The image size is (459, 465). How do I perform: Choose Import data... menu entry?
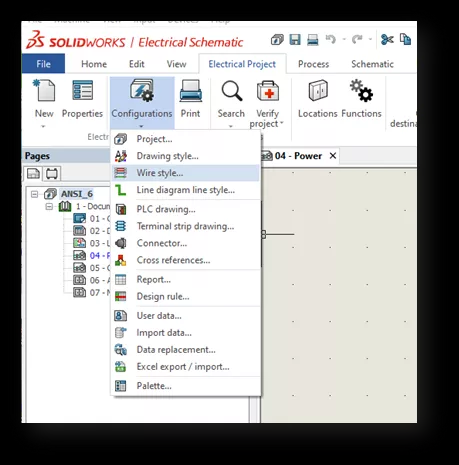coord(186,333)
